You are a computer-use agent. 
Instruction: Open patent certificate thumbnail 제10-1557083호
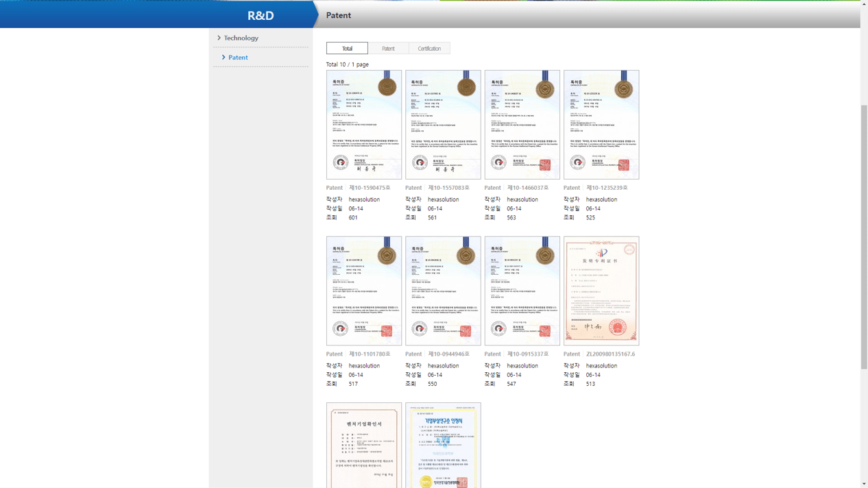[x=443, y=125]
